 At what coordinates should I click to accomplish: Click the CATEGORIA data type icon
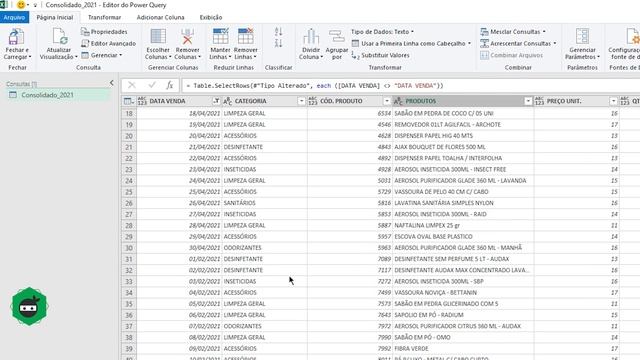(x=228, y=101)
